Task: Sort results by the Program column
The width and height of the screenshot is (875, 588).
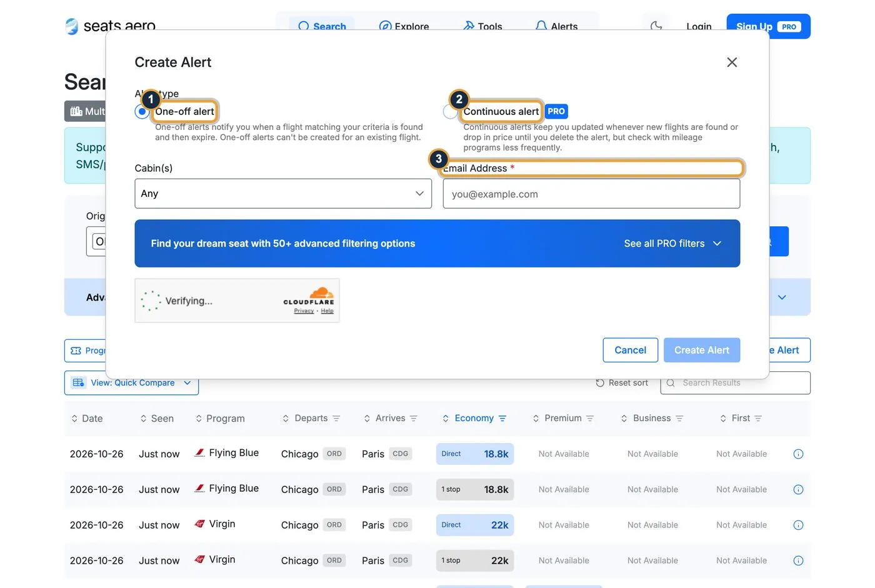Action: pos(220,419)
